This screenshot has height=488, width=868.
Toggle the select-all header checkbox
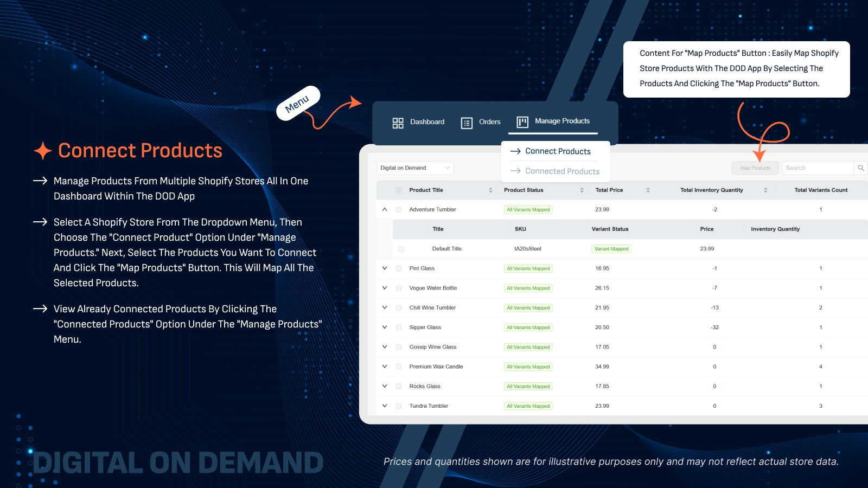399,190
